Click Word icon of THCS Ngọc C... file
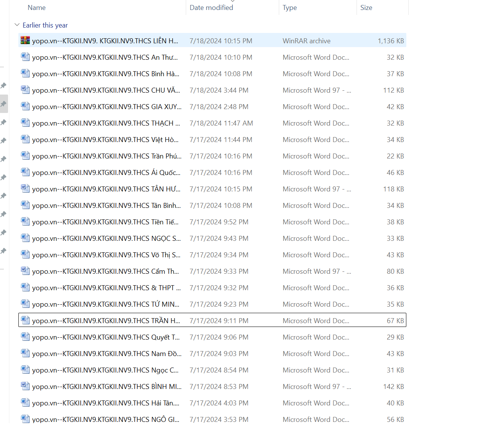 (25, 369)
